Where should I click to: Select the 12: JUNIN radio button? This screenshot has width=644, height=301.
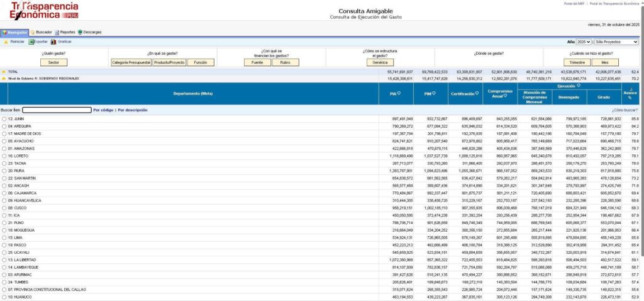point(4,119)
